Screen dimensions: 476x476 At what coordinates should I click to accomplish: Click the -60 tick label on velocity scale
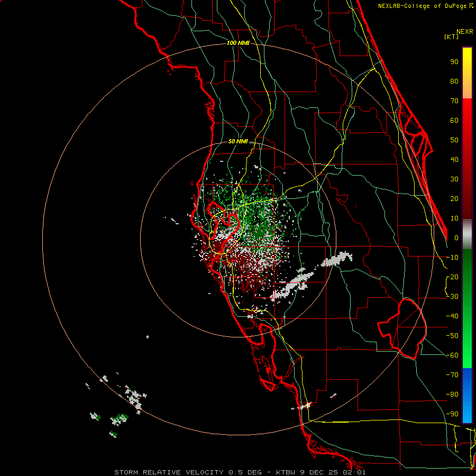tap(452, 355)
